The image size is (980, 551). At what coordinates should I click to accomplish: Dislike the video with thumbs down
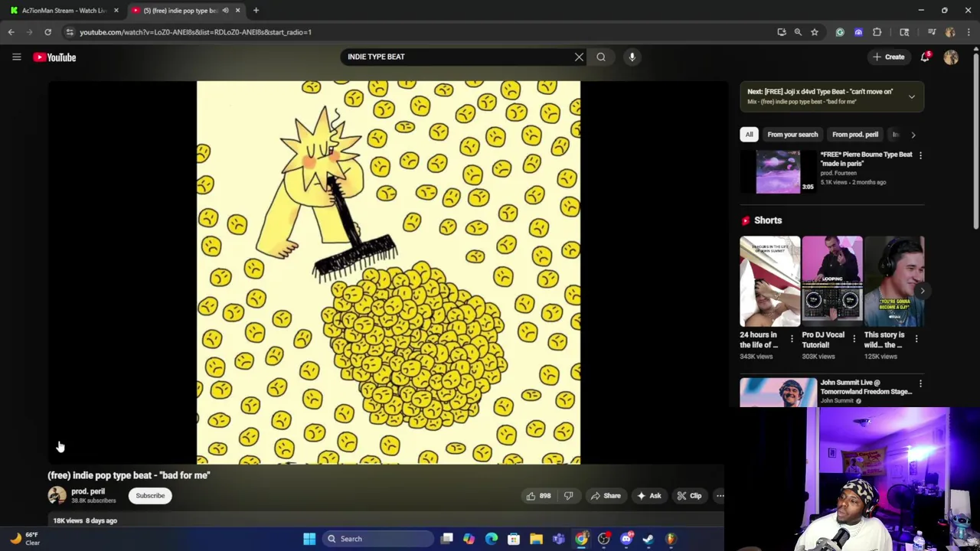click(569, 496)
